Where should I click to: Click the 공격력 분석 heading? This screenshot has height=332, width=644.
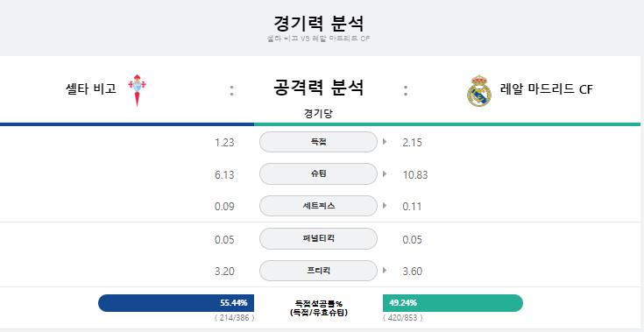(x=319, y=88)
